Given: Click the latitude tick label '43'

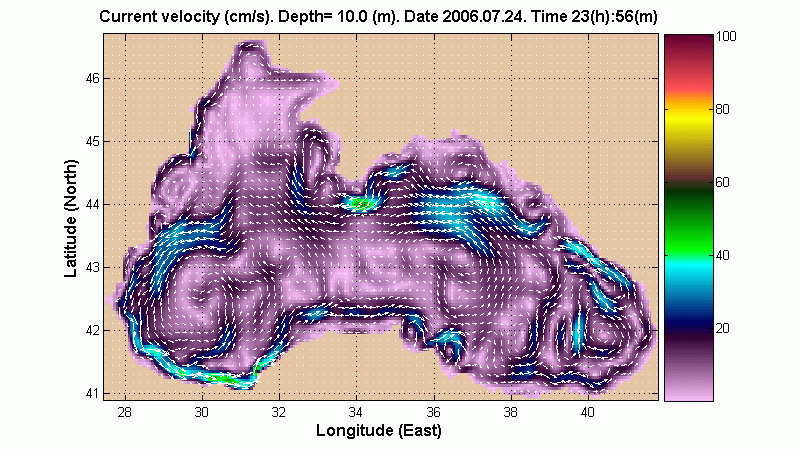Looking at the screenshot, I should (x=93, y=267).
